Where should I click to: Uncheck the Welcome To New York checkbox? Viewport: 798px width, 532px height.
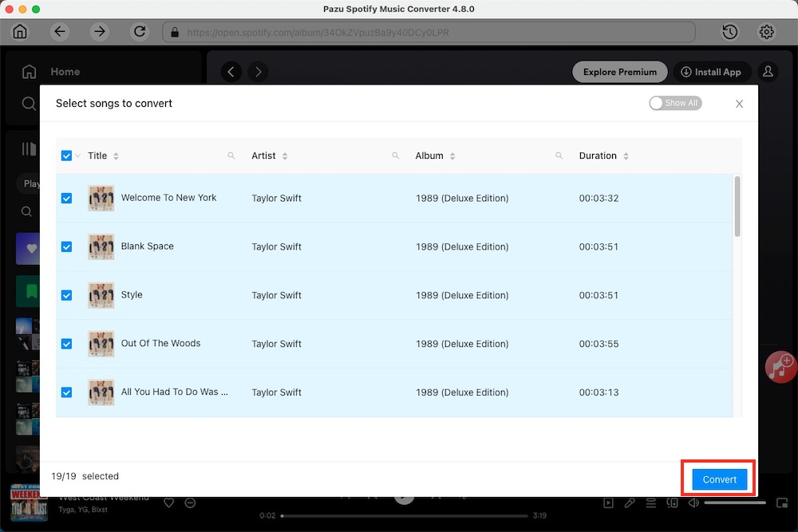pos(66,198)
